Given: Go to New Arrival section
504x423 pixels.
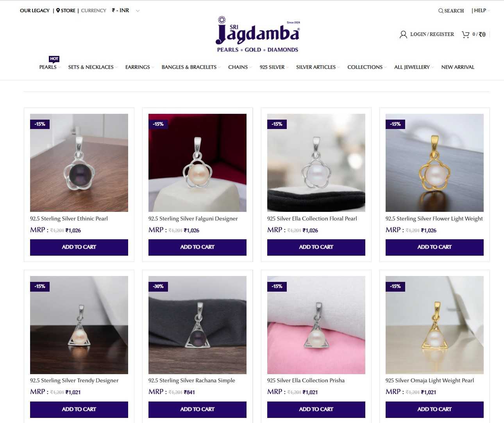Looking at the screenshot, I should tap(458, 67).
